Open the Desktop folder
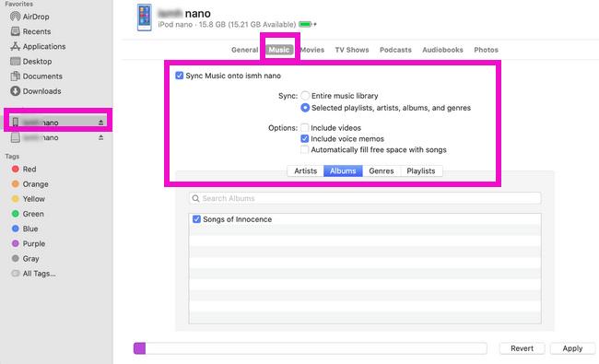 pos(31,61)
